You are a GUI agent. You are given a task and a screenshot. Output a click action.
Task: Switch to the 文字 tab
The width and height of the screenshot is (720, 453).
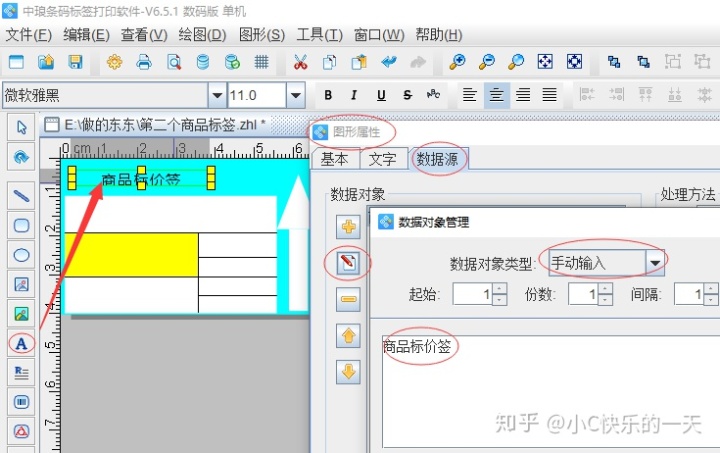(x=383, y=159)
